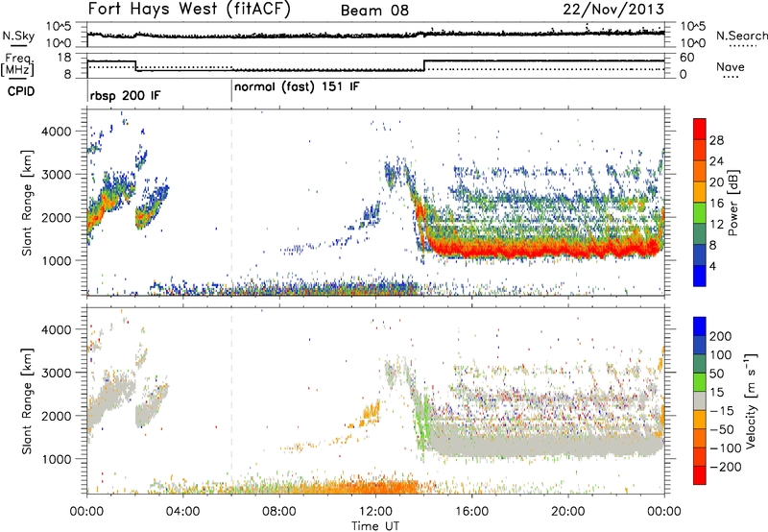The height and width of the screenshot is (532, 768).
Task: Click the 'Slant Range [km]' label of velocity panel
Action: tap(27, 400)
